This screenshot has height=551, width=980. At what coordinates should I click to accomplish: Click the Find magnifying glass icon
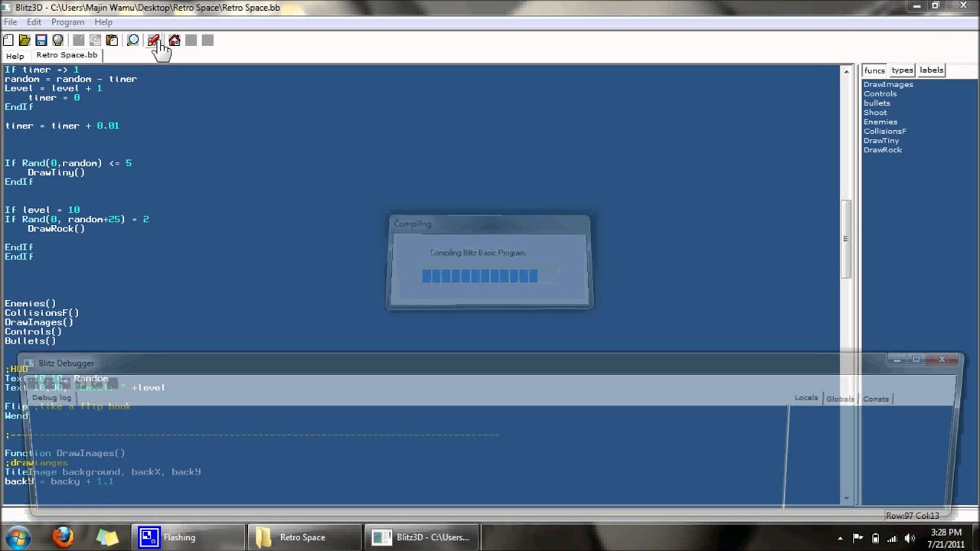click(132, 40)
